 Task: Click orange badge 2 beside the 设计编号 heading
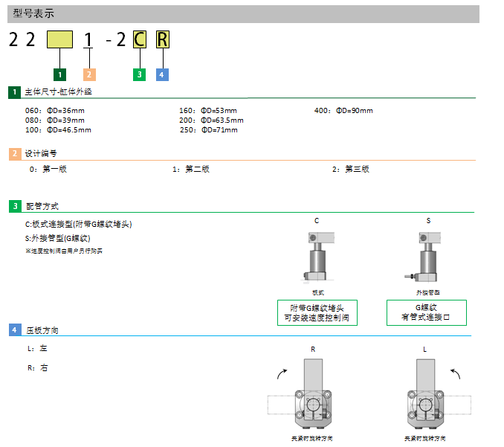tap(15, 154)
